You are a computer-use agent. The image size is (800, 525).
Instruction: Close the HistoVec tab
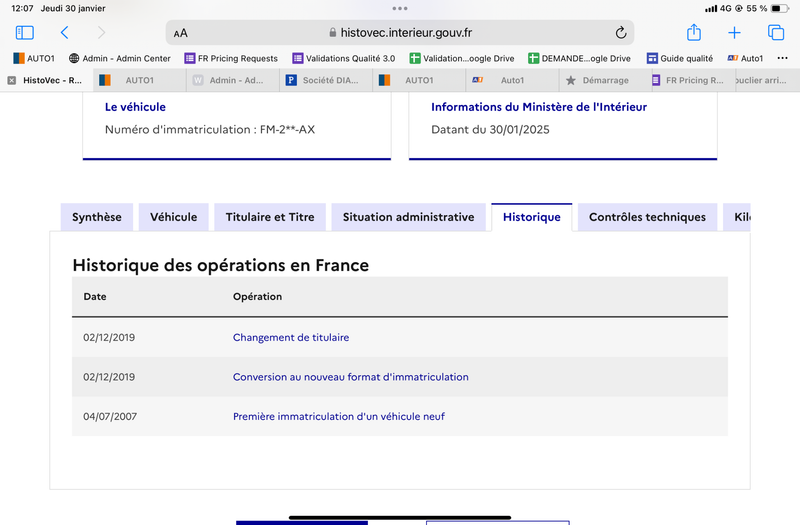(x=12, y=80)
